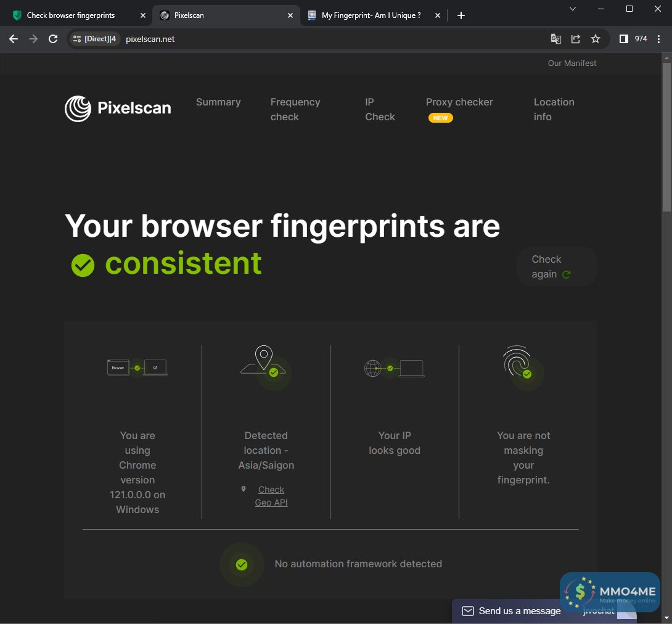Open Our Manifest link
Image resolution: width=672 pixels, height=624 pixels.
tap(572, 63)
